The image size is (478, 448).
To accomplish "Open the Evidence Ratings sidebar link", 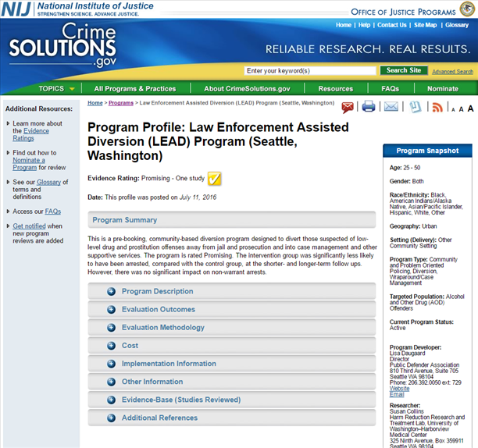I will pyautogui.click(x=30, y=134).
